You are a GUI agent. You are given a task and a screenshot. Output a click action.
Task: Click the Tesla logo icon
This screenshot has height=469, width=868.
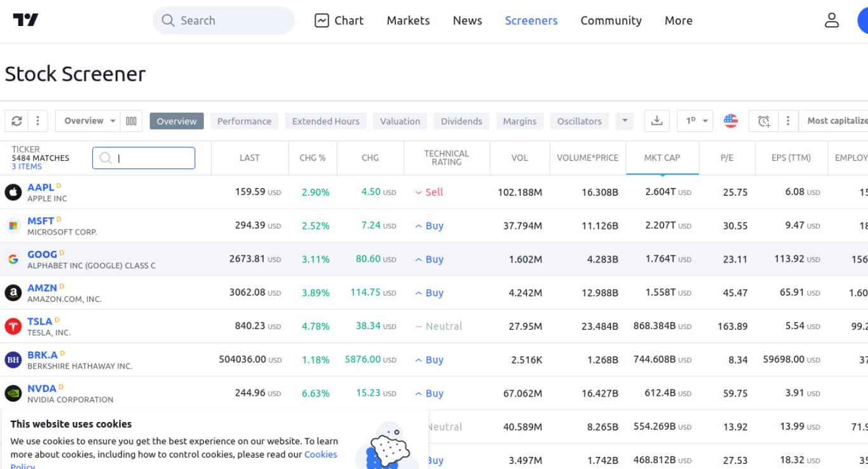pyautogui.click(x=13, y=327)
